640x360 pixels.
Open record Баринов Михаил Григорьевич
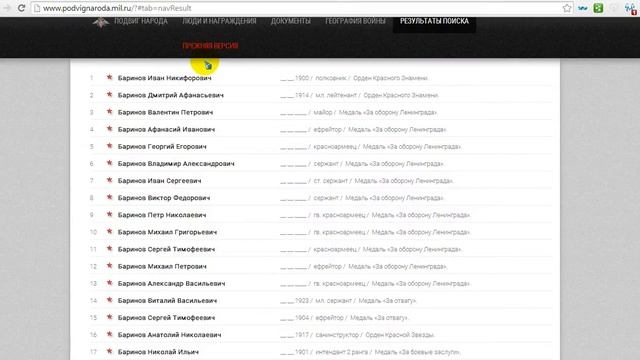(167, 232)
